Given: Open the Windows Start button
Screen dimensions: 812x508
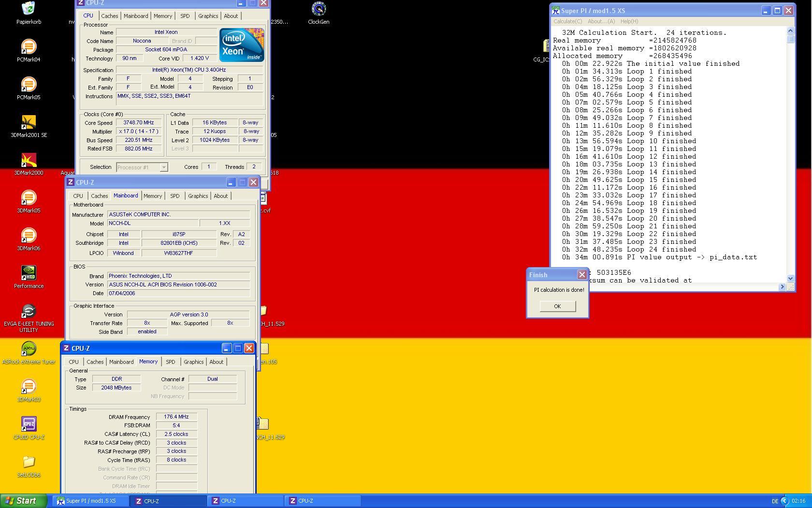Looking at the screenshot, I should point(24,501).
